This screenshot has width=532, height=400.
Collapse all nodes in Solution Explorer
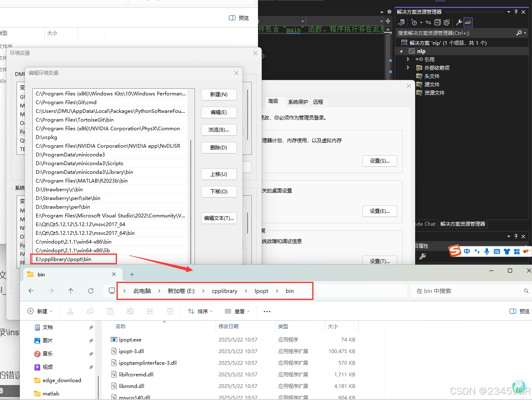(437, 22)
